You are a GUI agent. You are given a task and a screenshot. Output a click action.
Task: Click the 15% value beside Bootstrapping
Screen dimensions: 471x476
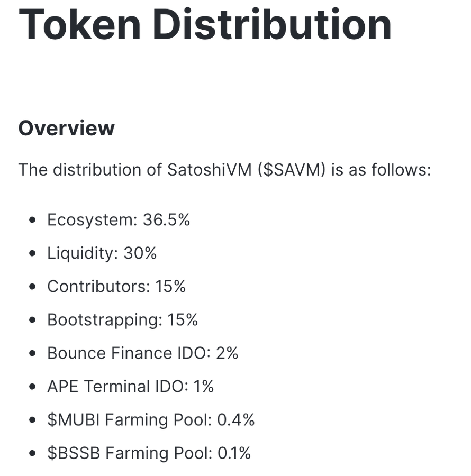pyautogui.click(x=183, y=320)
